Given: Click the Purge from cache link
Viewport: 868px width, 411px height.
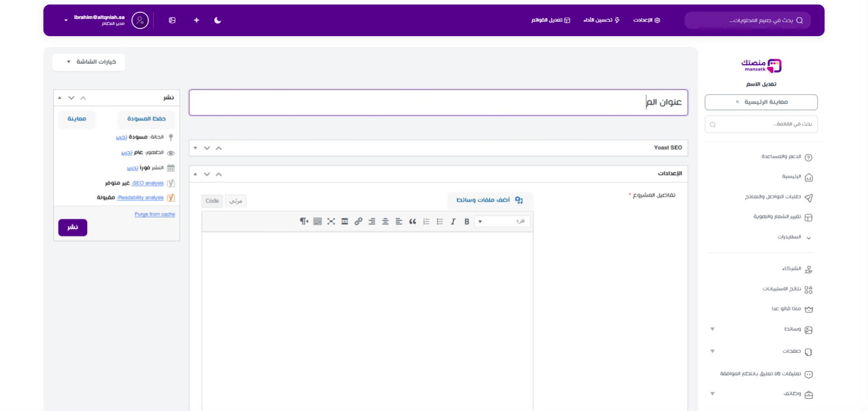Looking at the screenshot, I should tap(155, 214).
